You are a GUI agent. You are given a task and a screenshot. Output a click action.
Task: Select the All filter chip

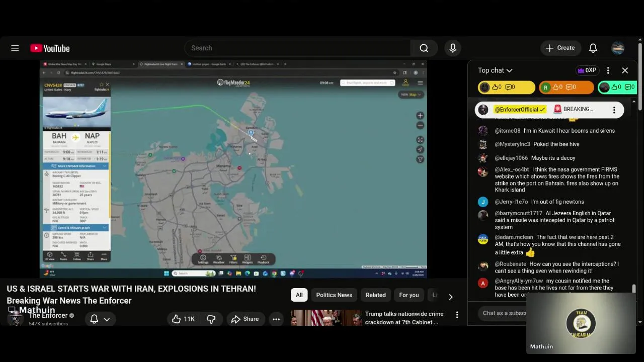[x=299, y=295]
